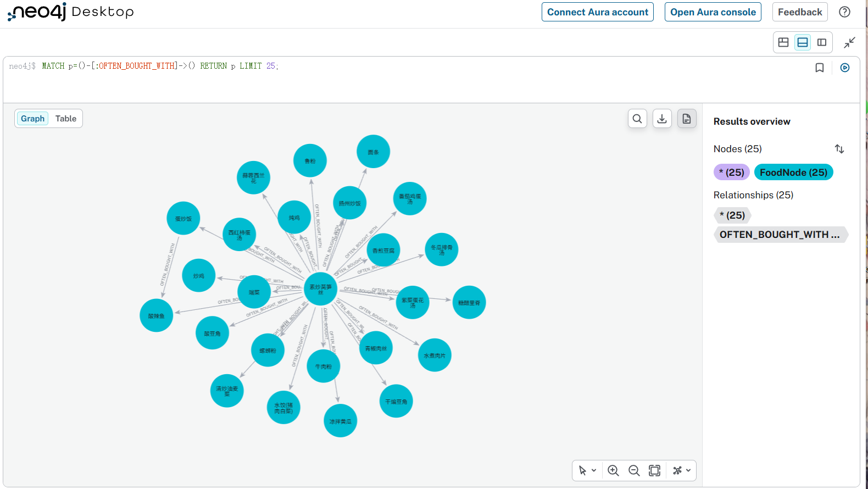The image size is (868, 489).
Task: Select the central 素炒莴笋丝 node
Action: coord(320,289)
